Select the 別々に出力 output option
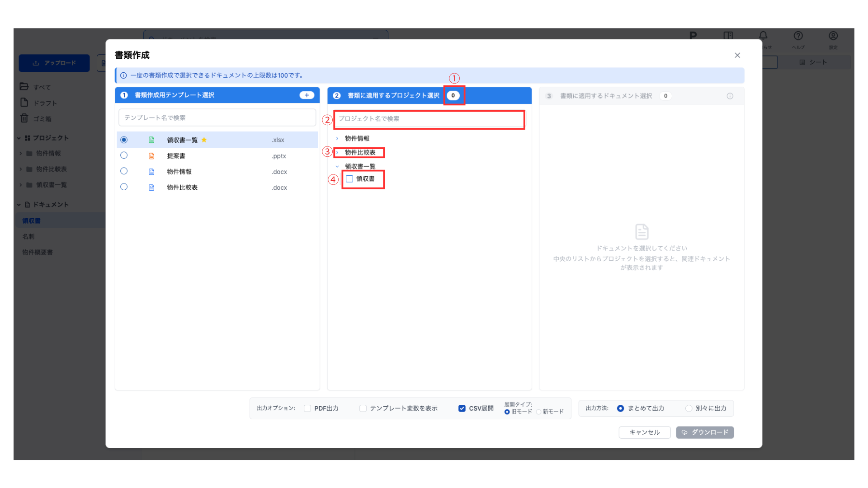This screenshot has height=488, width=868. tap(689, 408)
